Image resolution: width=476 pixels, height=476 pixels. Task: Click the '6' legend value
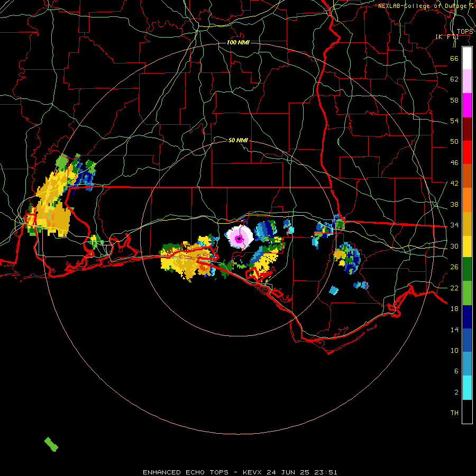(x=456, y=371)
